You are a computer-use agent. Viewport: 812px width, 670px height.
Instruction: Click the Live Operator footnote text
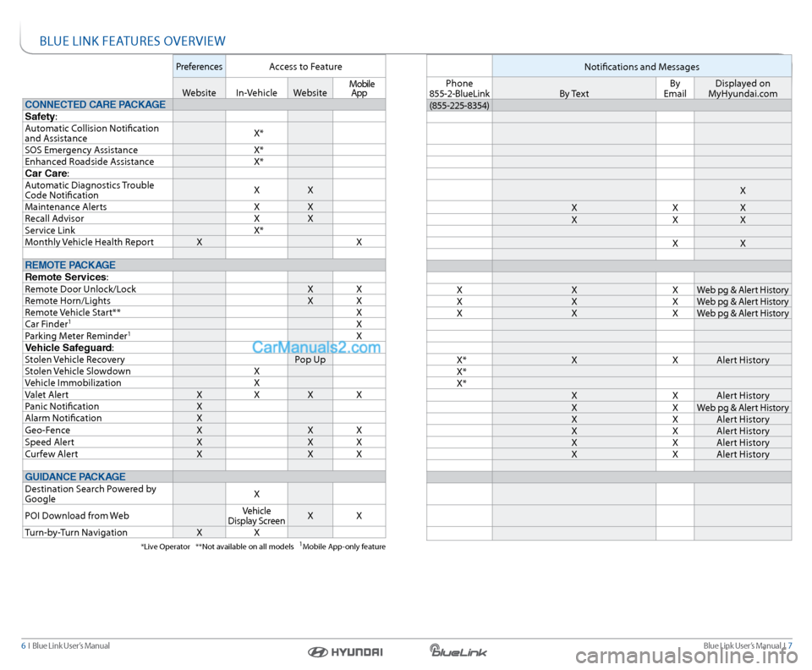[165, 546]
